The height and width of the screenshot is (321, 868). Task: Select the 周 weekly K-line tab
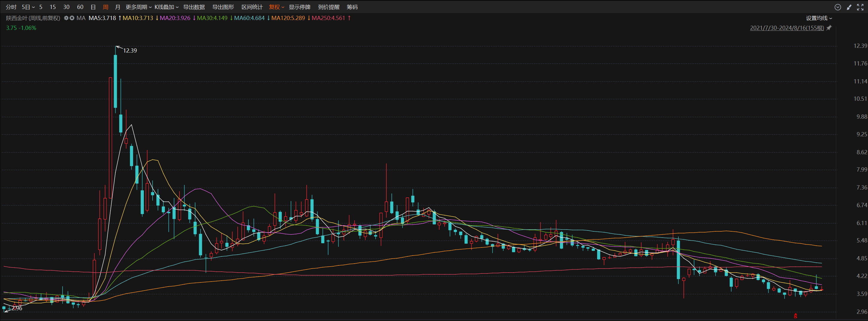(x=105, y=7)
